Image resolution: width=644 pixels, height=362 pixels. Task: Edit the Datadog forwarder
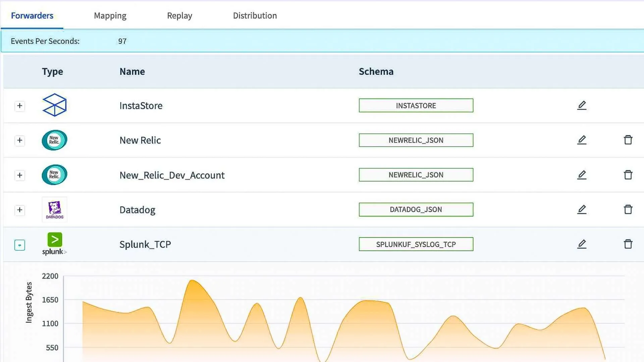point(582,209)
